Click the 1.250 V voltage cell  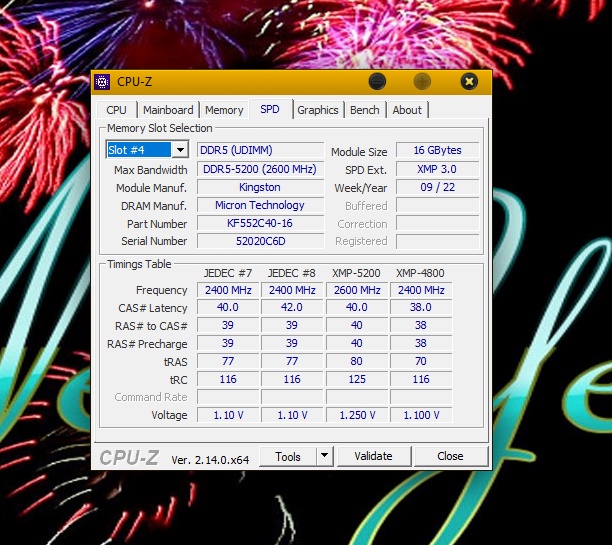pos(357,415)
